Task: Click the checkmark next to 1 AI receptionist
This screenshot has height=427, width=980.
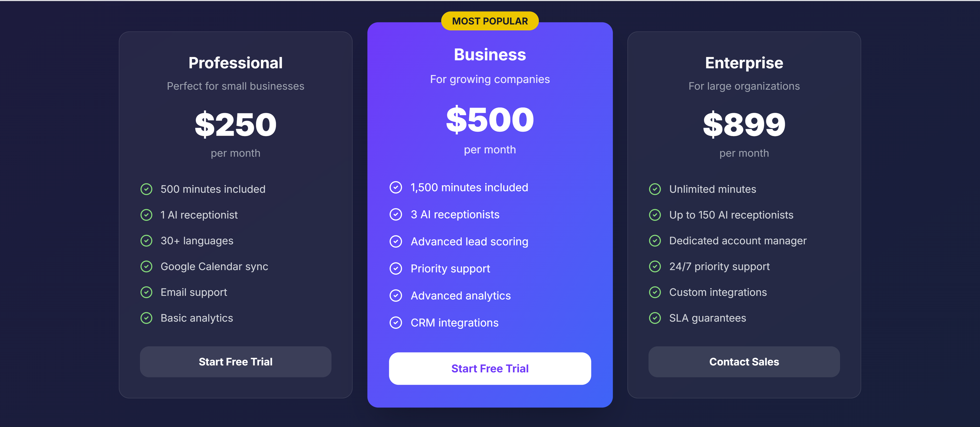Action: (x=146, y=215)
